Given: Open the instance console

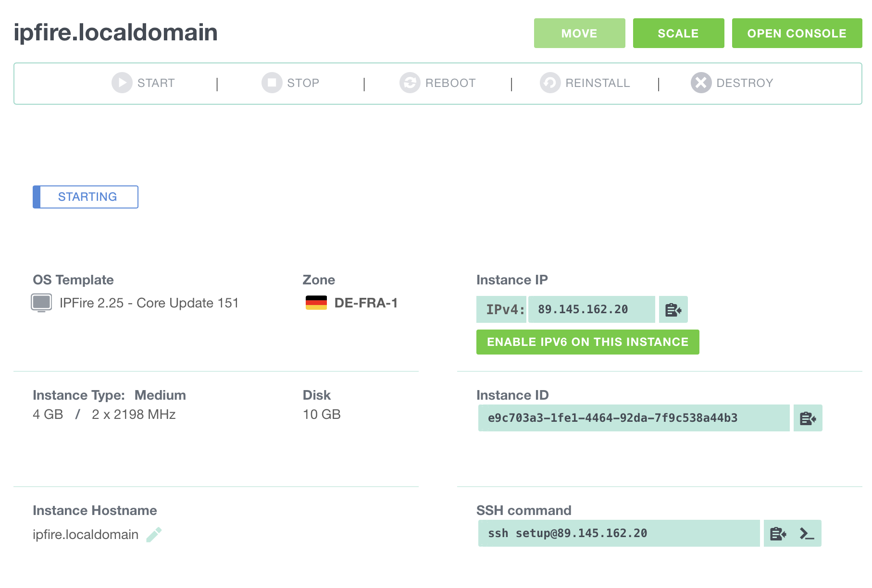Looking at the screenshot, I should tap(797, 33).
